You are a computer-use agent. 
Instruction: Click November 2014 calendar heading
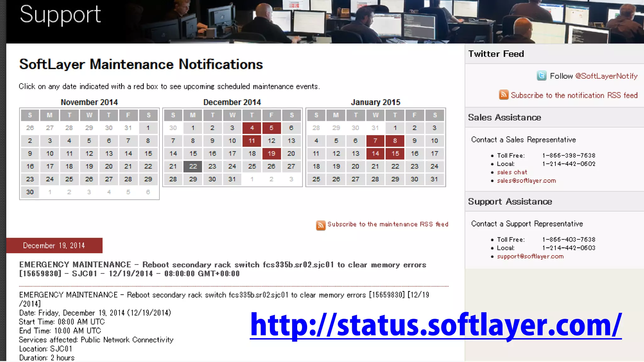89,102
